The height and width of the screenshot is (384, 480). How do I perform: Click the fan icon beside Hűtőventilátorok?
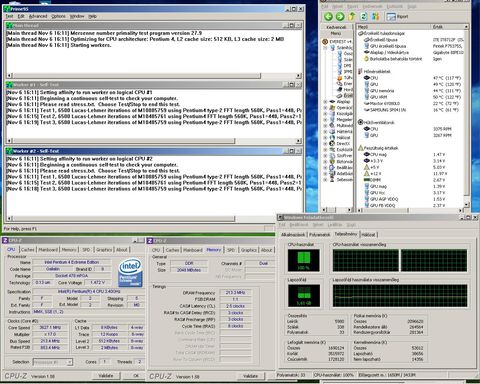(360, 122)
